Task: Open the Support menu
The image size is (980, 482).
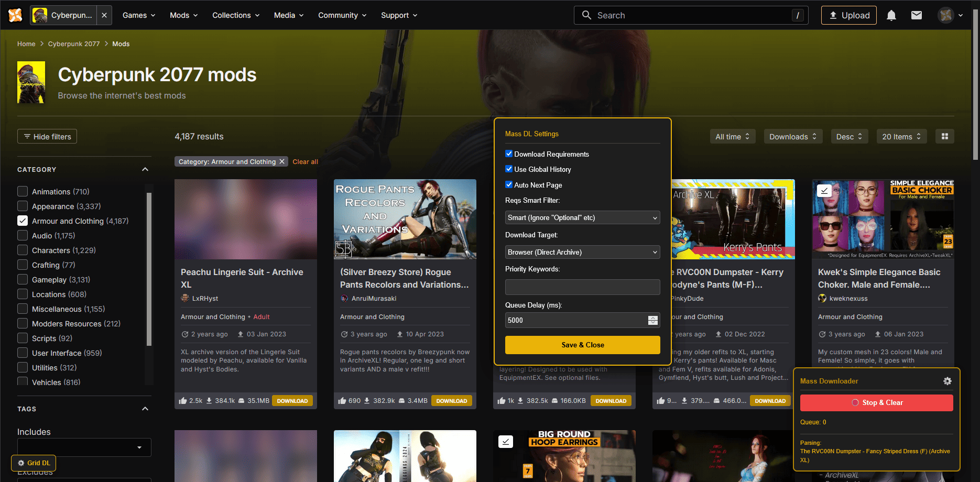Action: 399,15
